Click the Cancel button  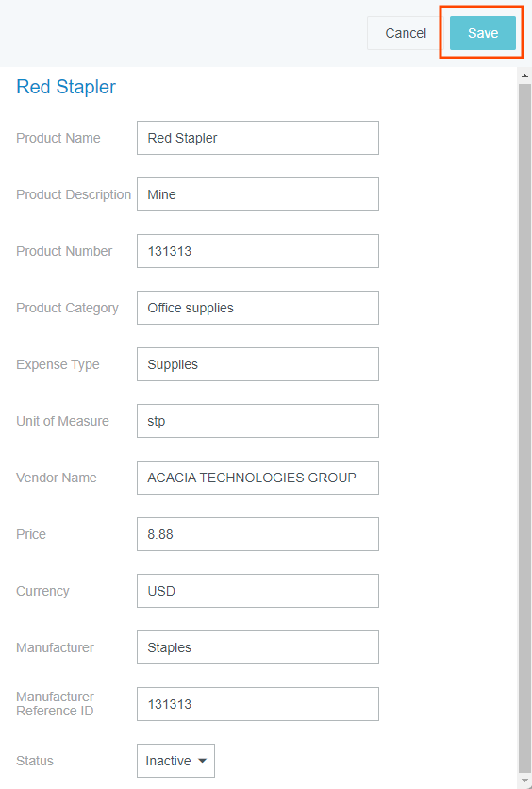(x=406, y=33)
